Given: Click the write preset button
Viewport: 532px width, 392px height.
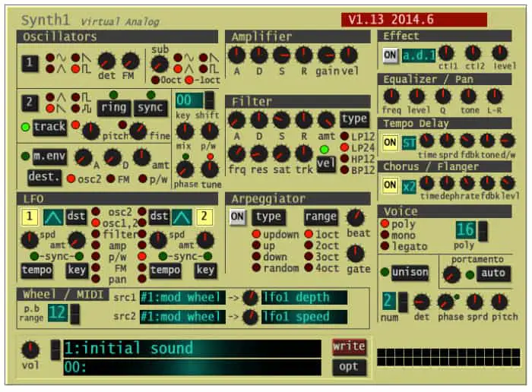Looking at the screenshot, I should 350,347.
